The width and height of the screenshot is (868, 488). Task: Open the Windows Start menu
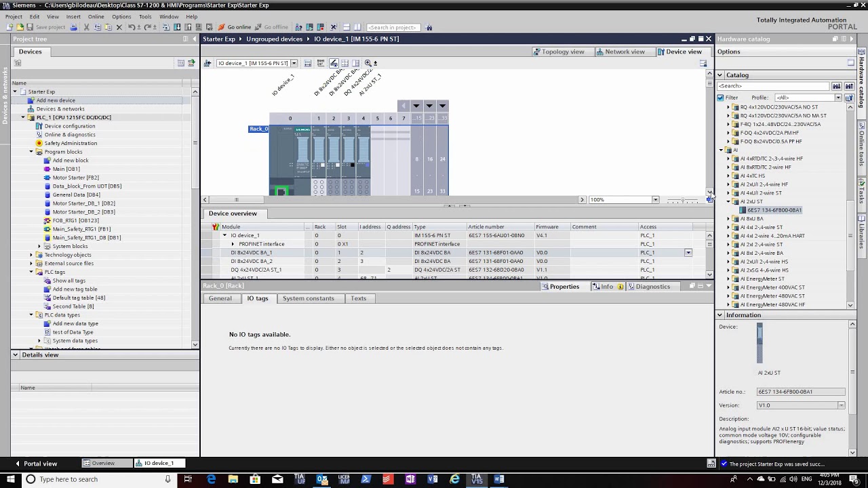9,479
